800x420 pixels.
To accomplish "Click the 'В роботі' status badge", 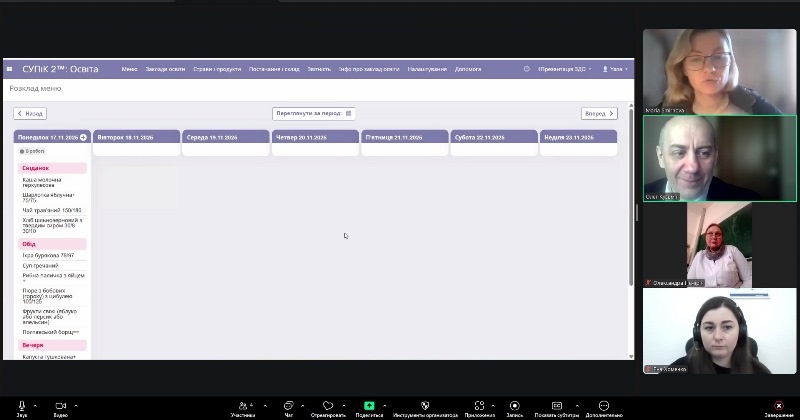I will pos(32,151).
